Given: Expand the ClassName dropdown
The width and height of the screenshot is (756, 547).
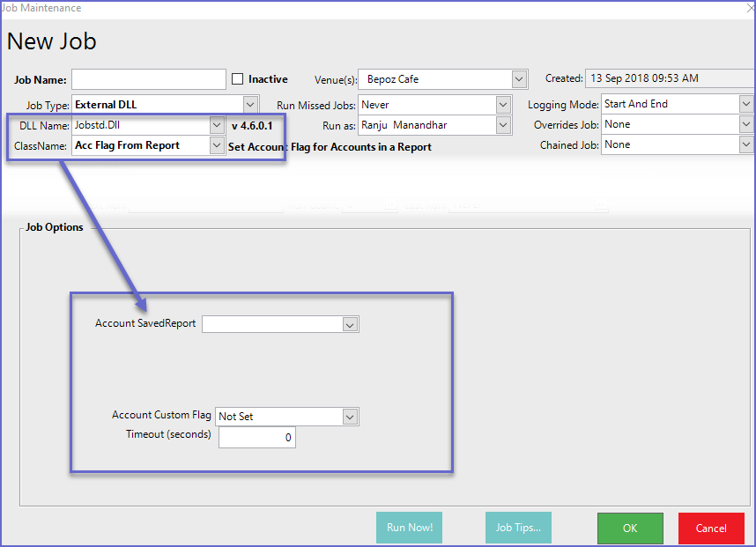Looking at the screenshot, I should click(217, 146).
